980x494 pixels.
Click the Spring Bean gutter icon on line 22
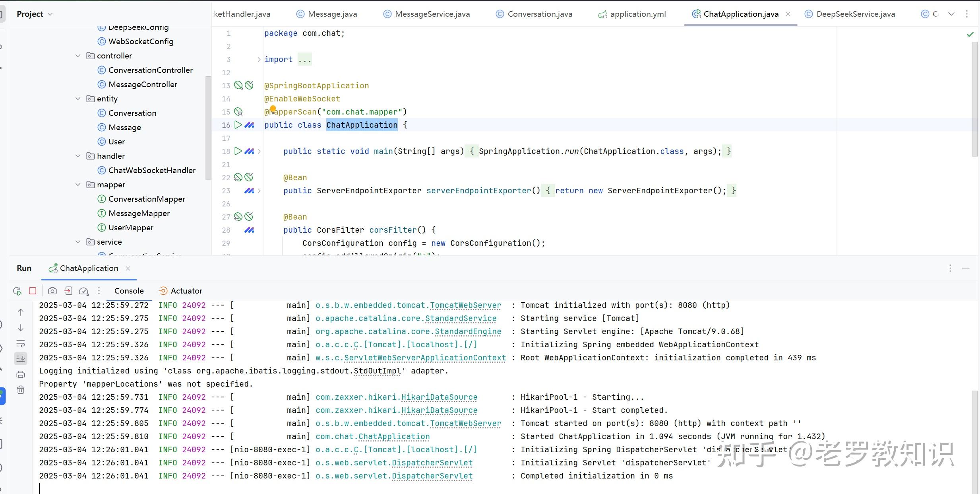coord(238,177)
